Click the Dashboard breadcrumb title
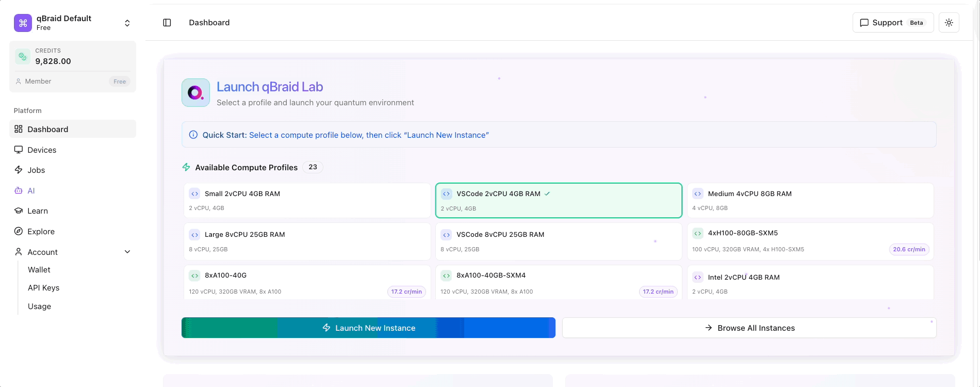Image resolution: width=980 pixels, height=387 pixels. (209, 23)
